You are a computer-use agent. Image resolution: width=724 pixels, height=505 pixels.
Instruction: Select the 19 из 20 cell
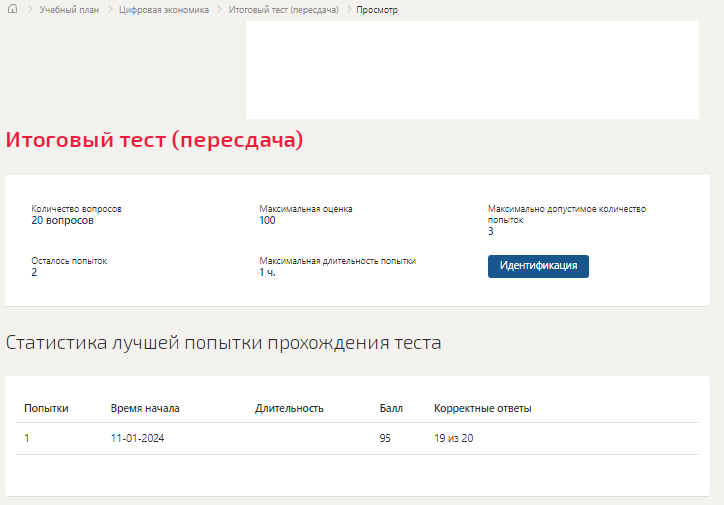(453, 438)
